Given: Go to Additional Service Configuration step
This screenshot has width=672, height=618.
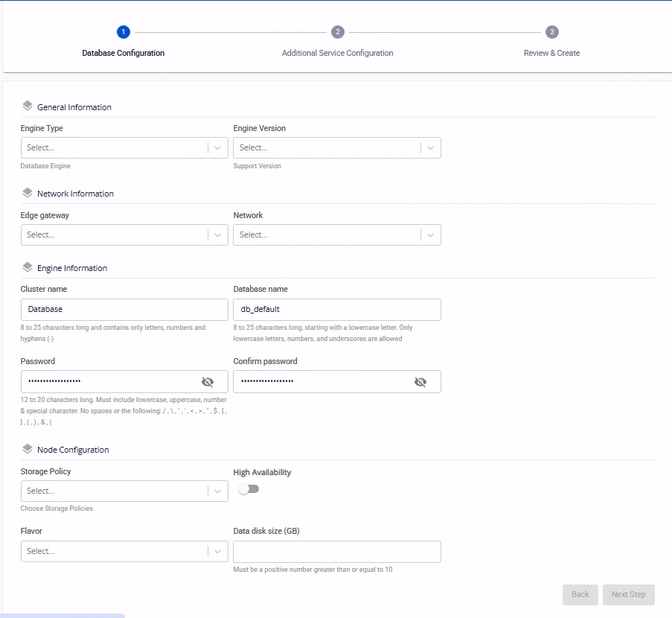Looking at the screenshot, I should (338, 53).
